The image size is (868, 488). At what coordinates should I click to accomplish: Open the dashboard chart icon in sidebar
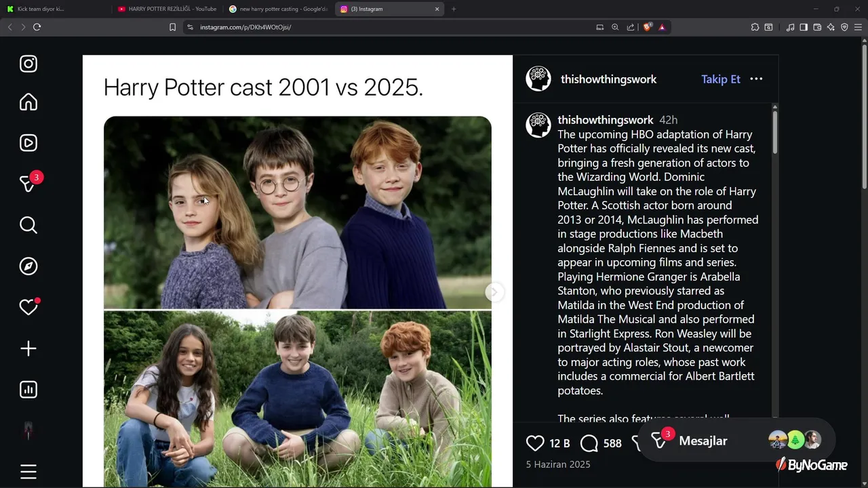click(x=28, y=389)
